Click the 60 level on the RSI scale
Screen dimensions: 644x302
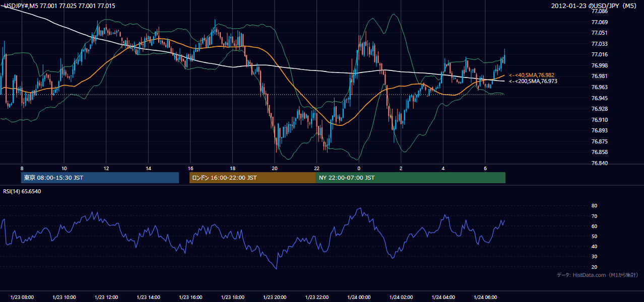594,226
